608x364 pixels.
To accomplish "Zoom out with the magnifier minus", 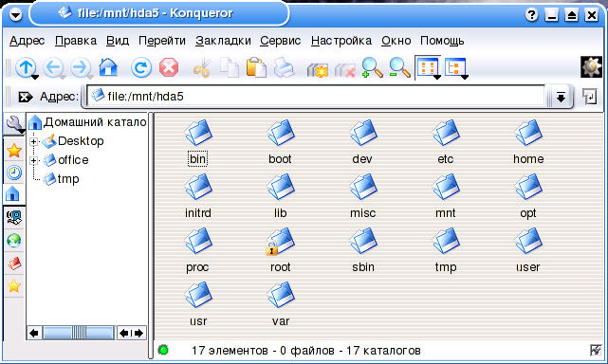I will [399, 67].
